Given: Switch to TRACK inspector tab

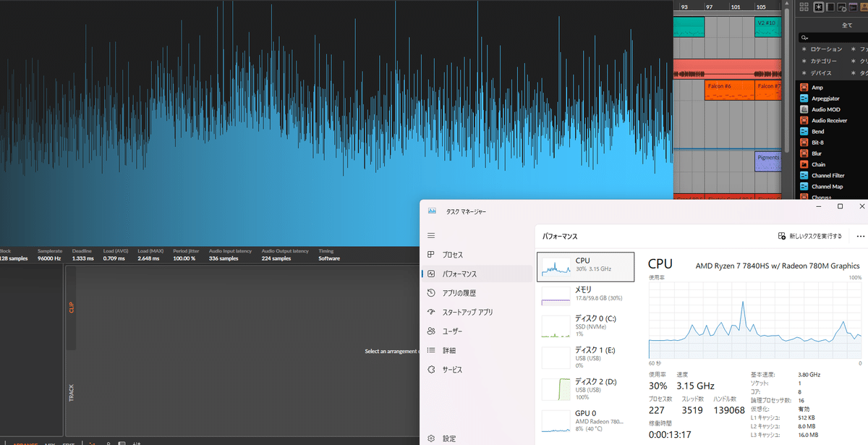Looking at the screenshot, I should (x=71, y=393).
